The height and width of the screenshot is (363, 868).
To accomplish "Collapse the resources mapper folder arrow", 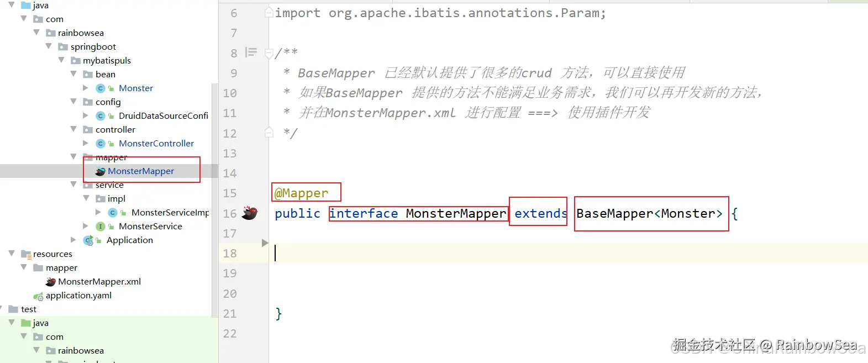I will click(24, 267).
